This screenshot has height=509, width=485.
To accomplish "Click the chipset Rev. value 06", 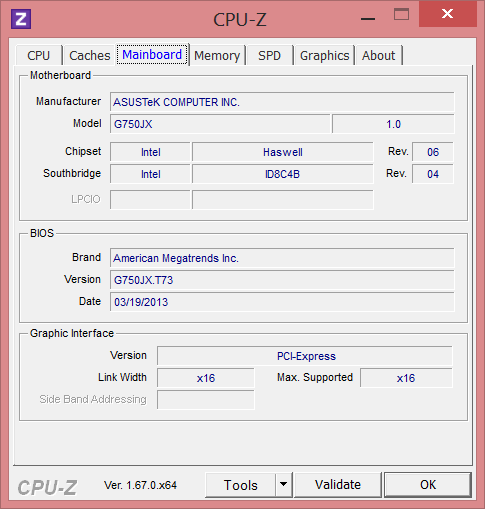I will pyautogui.click(x=433, y=152).
